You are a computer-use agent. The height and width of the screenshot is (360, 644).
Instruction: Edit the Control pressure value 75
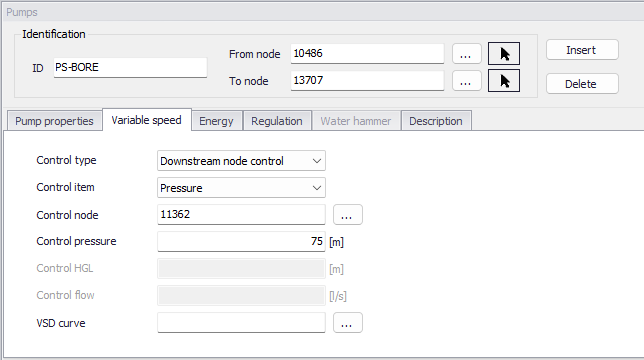(x=241, y=241)
